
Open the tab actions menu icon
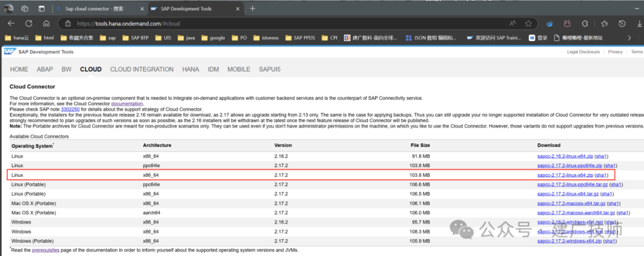[42, 8]
